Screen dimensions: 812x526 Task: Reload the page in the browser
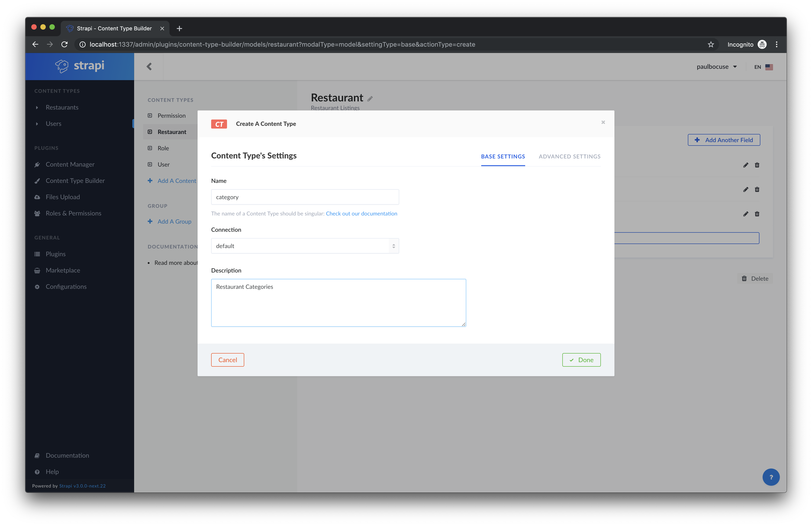[x=65, y=44]
